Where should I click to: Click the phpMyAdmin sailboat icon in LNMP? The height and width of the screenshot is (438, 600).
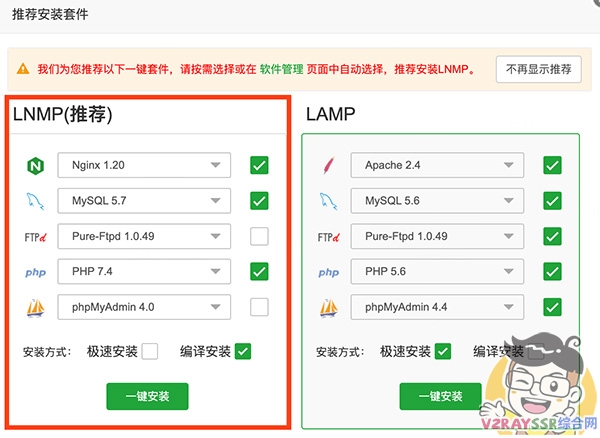tap(35, 308)
